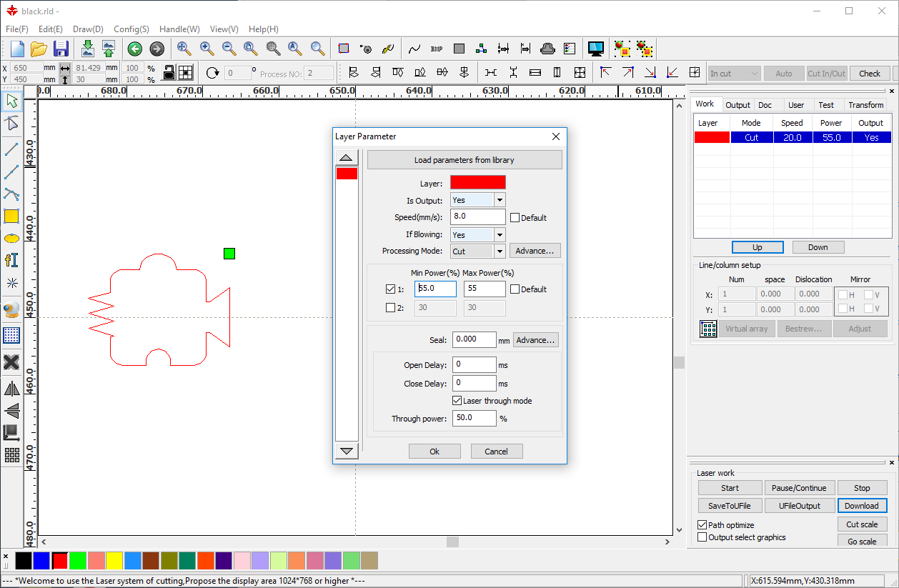Click the Through power input field

(x=474, y=419)
